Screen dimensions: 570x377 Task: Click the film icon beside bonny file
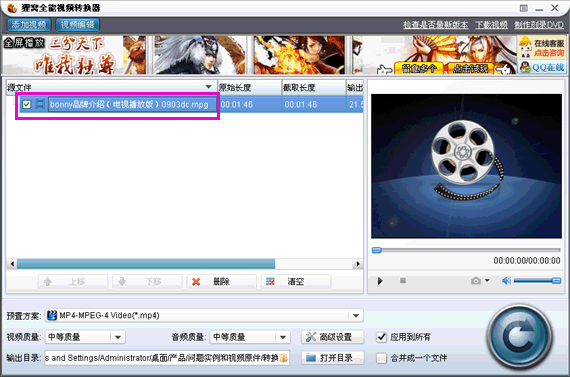pyautogui.click(x=40, y=105)
